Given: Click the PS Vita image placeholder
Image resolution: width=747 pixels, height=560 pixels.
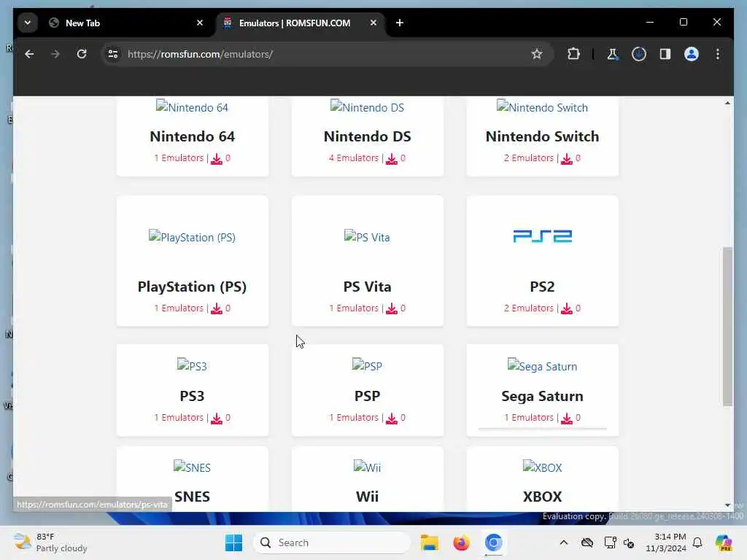Looking at the screenshot, I should click(x=368, y=237).
